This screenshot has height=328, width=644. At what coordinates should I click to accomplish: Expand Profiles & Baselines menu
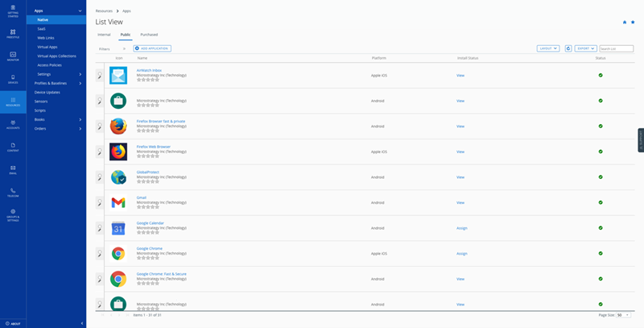tap(56, 83)
